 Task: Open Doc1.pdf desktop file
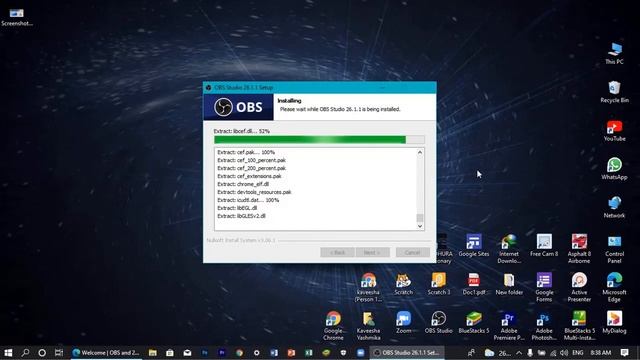[x=473, y=284]
